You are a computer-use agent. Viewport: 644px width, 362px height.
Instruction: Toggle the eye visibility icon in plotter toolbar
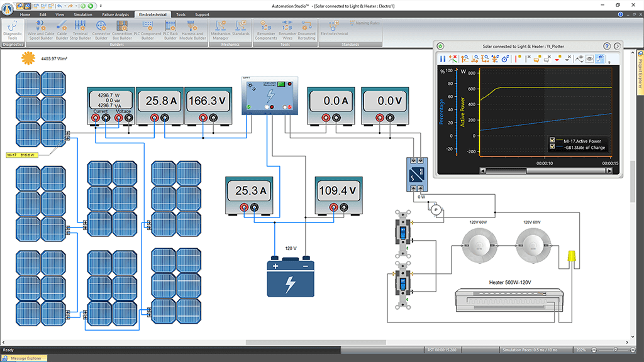click(x=590, y=58)
